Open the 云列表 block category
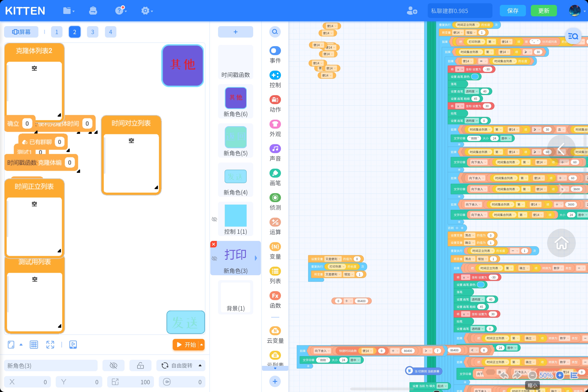 click(x=275, y=359)
